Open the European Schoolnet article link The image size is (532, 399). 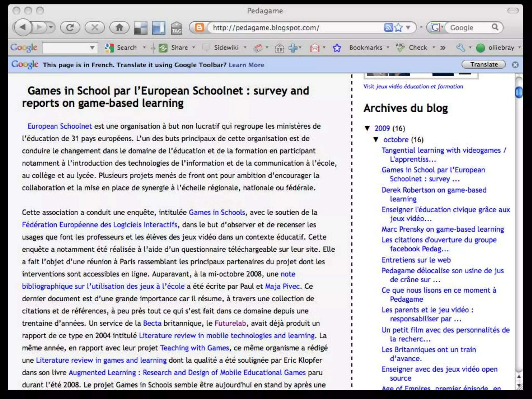click(60, 126)
